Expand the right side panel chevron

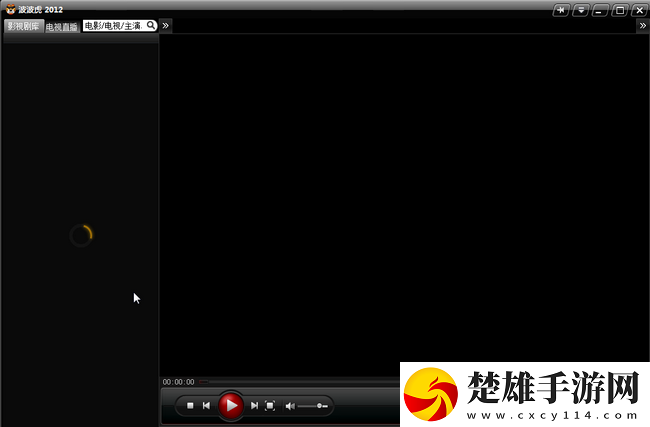pyautogui.click(x=643, y=26)
